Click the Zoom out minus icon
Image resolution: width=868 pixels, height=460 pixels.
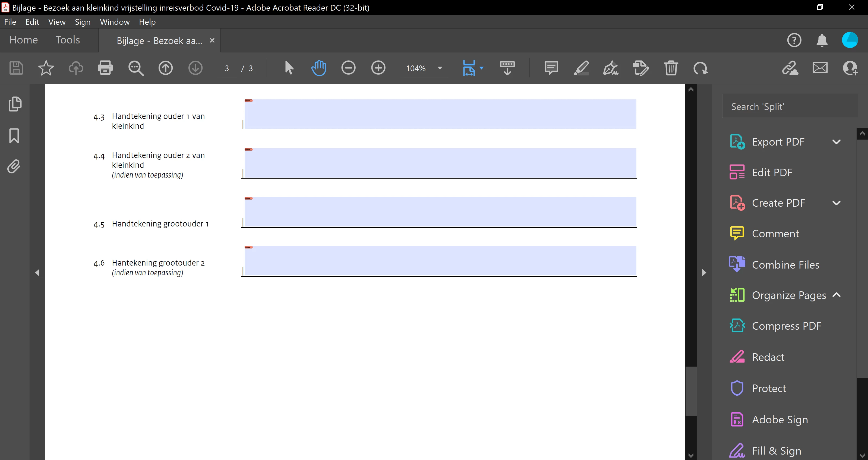348,68
